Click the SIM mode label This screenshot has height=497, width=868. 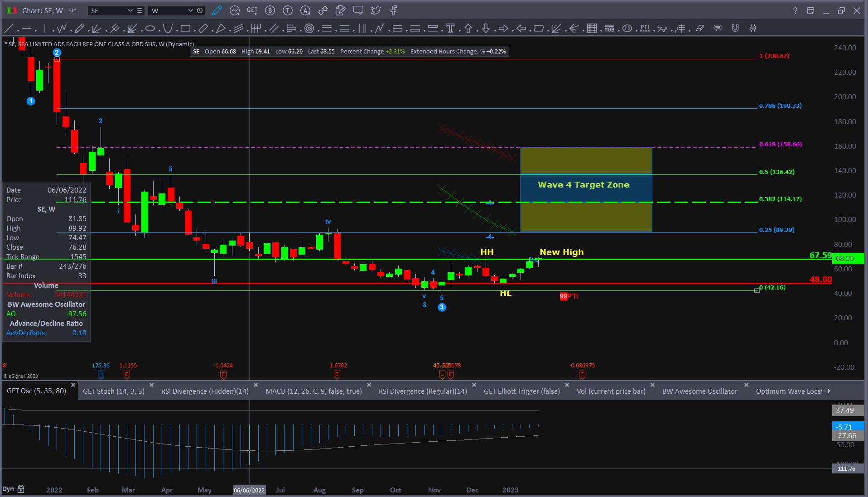point(72,10)
